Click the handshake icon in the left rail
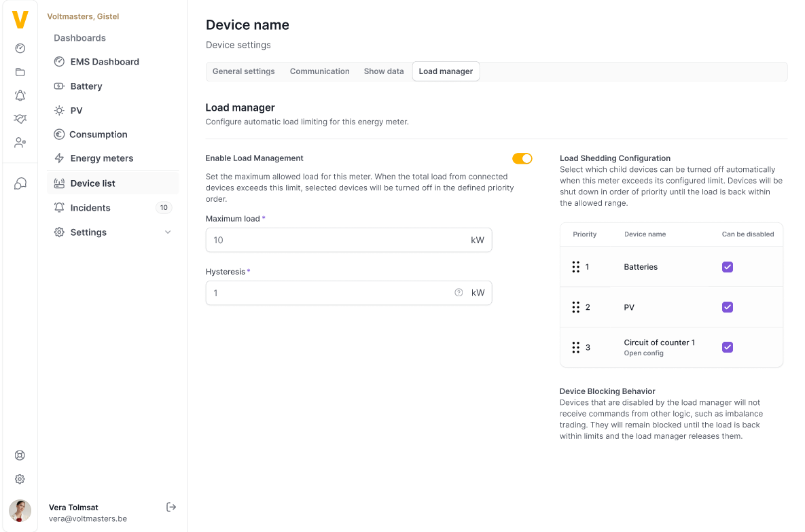The image size is (805, 532). (20, 119)
